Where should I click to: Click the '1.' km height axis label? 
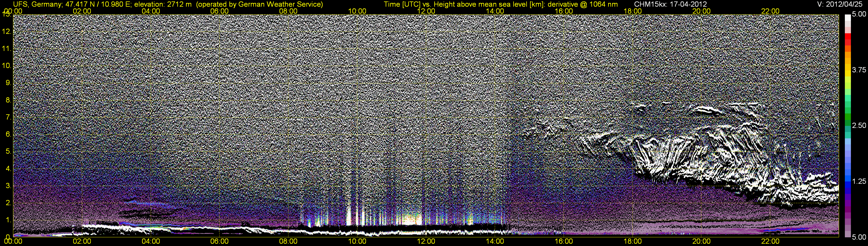(x=8, y=220)
